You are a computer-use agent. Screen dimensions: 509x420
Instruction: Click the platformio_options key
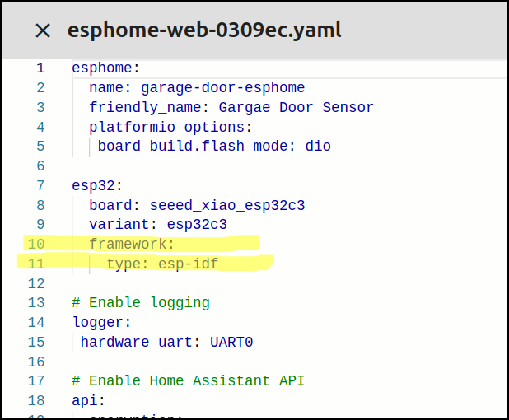[x=167, y=127]
